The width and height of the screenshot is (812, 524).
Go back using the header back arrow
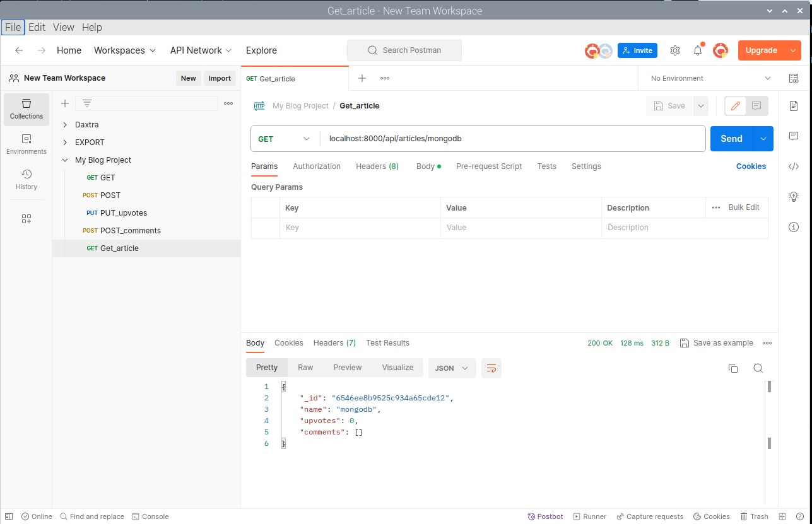tap(20, 50)
